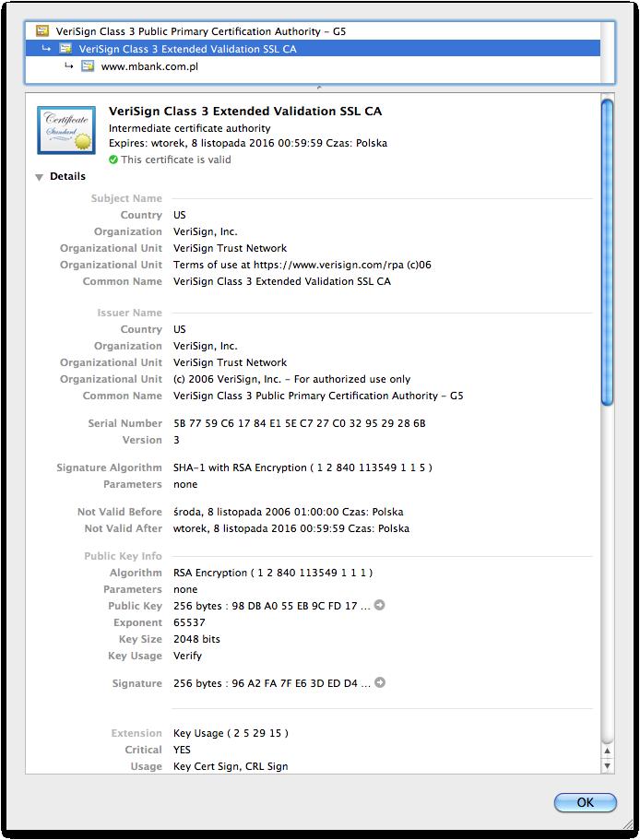Click Issuer Organization value VeriSign, Inc.
640x840 pixels.
(205, 346)
